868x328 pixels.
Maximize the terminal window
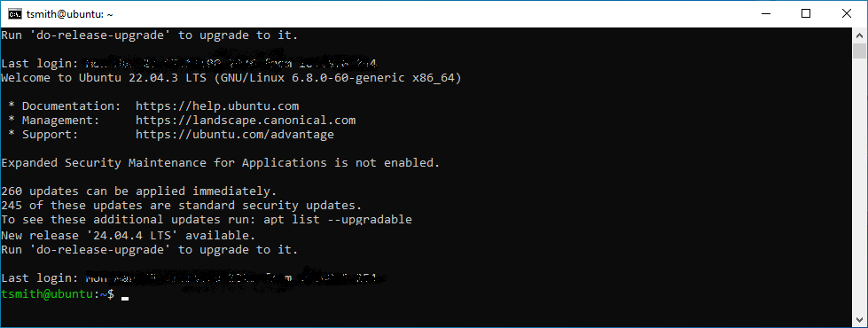(806, 14)
